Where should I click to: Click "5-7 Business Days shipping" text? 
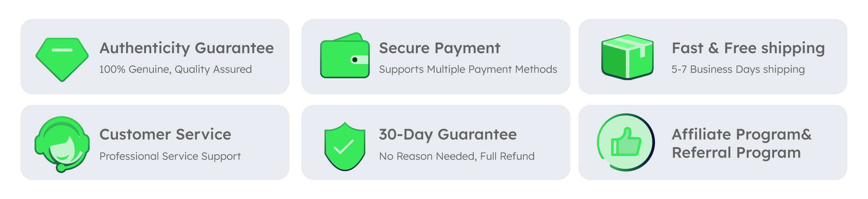tap(738, 69)
